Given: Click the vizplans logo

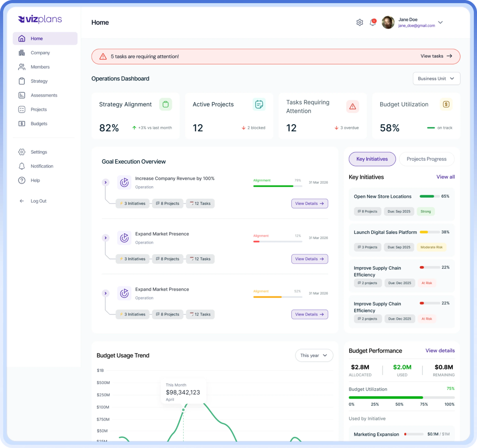Looking at the screenshot, I should 40,19.
